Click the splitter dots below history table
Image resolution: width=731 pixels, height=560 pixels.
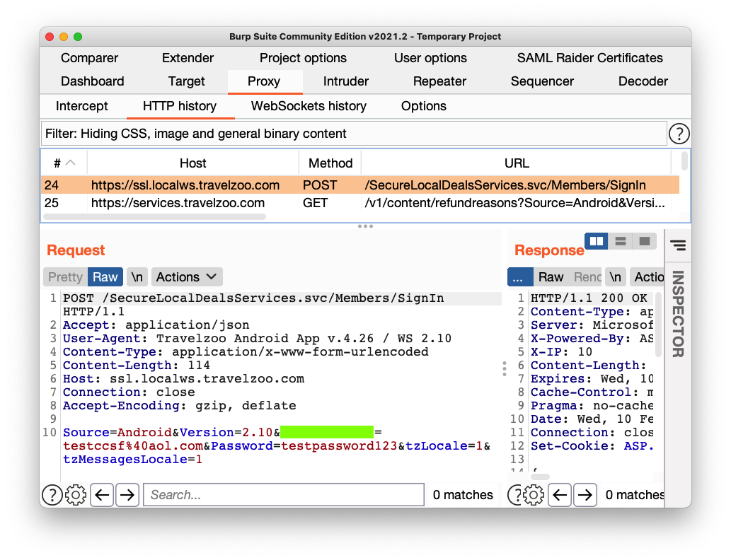click(x=365, y=226)
